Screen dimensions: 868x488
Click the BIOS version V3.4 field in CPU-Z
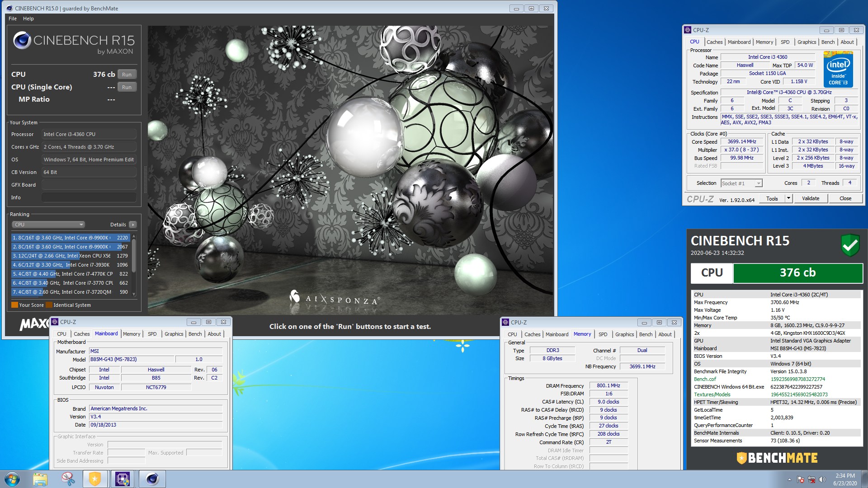(x=156, y=417)
